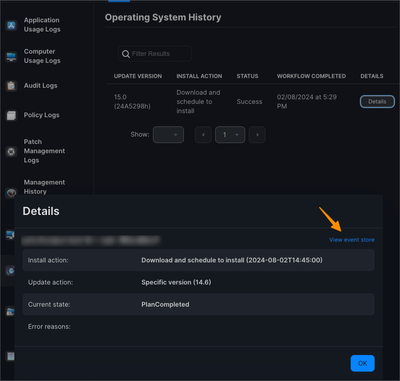Sort by the Update Version column header
Screen dimensions: 400x381
pos(138,76)
